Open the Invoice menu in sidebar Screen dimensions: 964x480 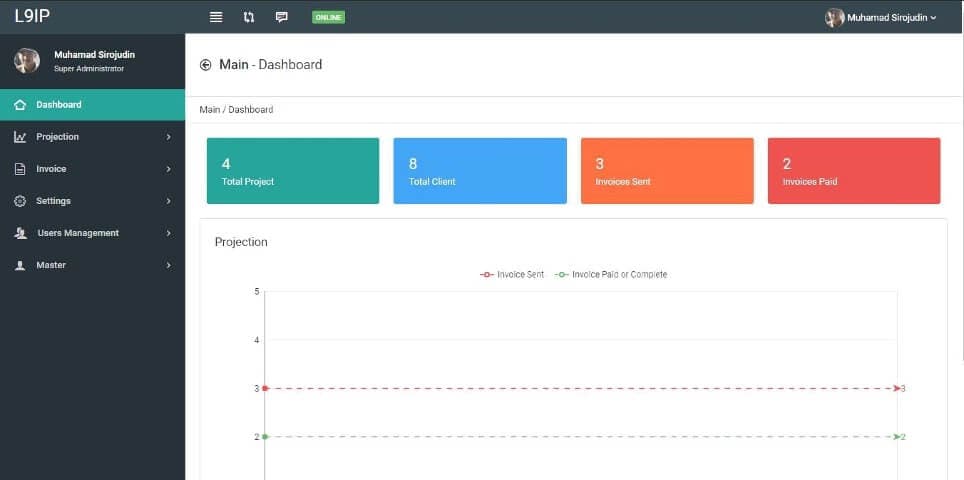[x=92, y=169]
